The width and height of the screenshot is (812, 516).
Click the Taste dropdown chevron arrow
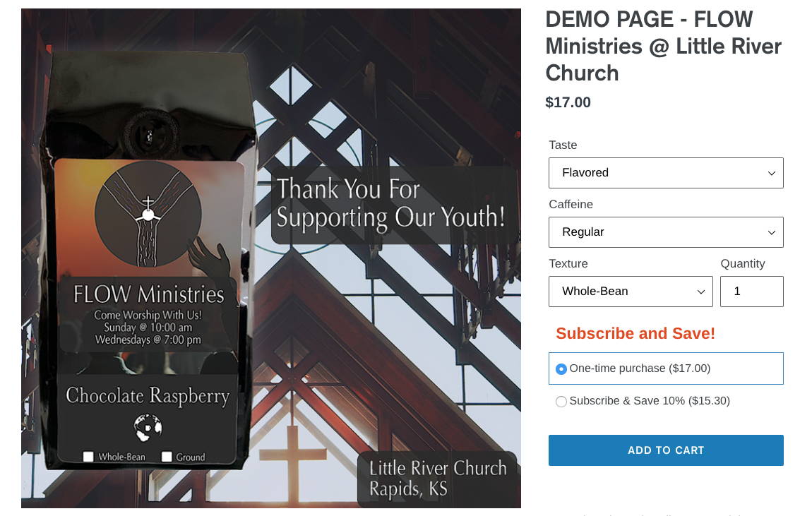(x=771, y=174)
